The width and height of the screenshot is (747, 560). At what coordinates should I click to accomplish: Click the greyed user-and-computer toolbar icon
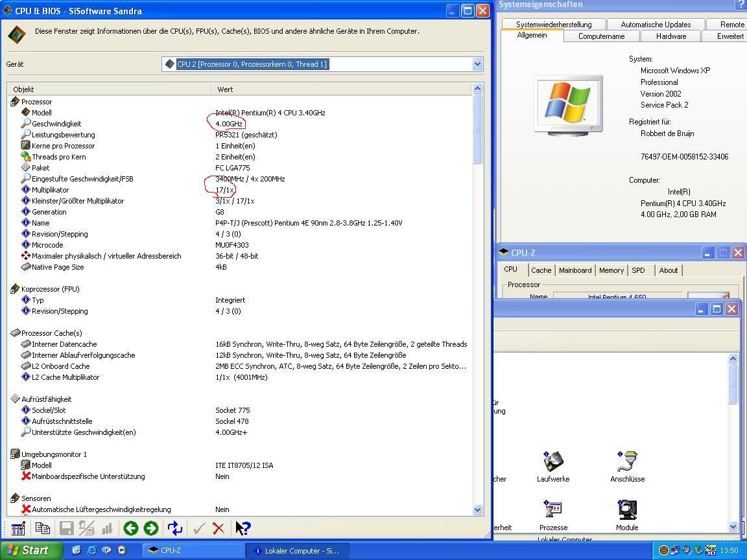[x=87, y=528]
